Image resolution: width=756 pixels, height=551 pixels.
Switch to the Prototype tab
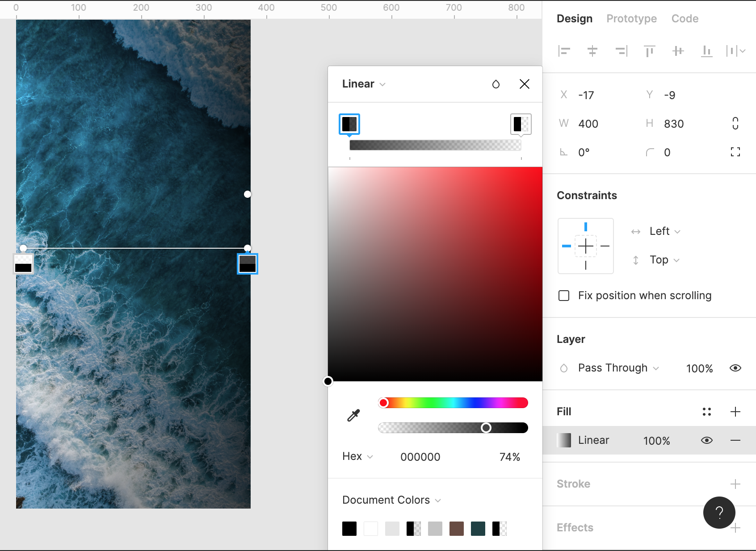pyautogui.click(x=631, y=19)
